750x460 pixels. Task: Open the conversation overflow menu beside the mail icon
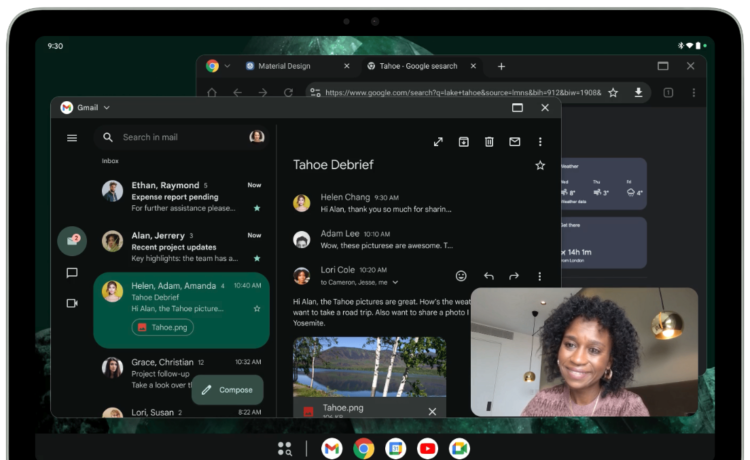coord(540,142)
